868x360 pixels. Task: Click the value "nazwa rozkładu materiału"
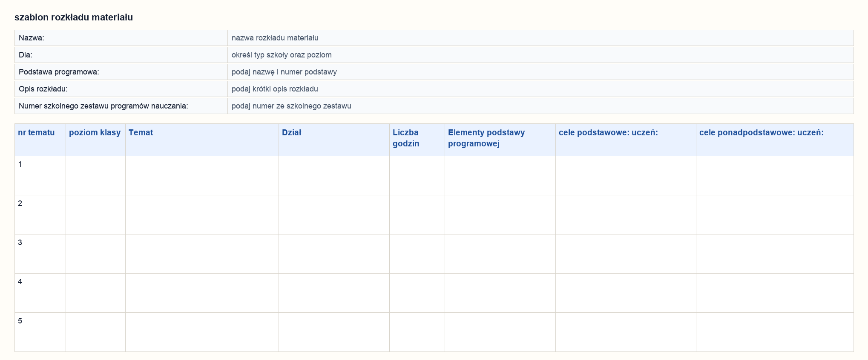click(275, 38)
